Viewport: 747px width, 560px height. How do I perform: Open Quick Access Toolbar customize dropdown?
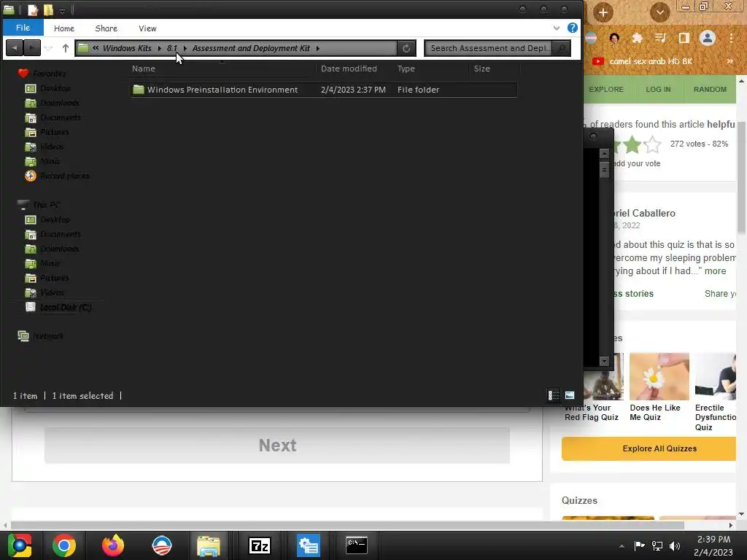click(x=62, y=10)
